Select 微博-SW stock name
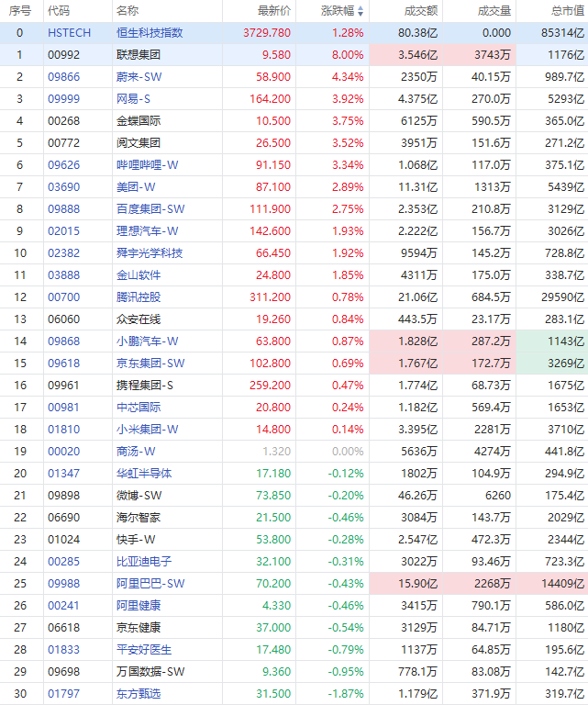The width and height of the screenshot is (588, 705). pyautogui.click(x=139, y=496)
